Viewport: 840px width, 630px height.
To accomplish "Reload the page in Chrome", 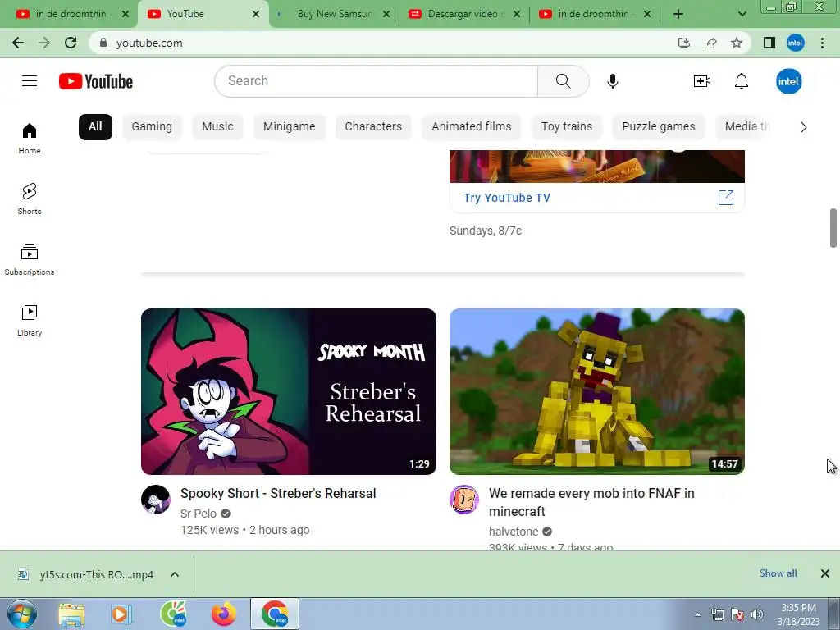I will coord(71,43).
